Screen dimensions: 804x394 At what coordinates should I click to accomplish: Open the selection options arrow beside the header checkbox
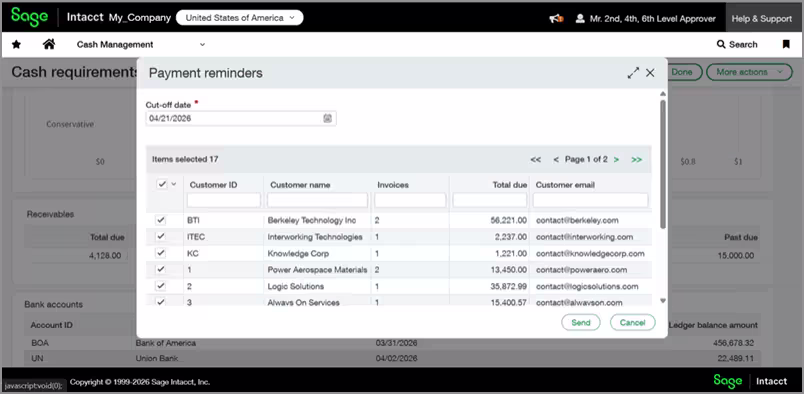click(173, 184)
